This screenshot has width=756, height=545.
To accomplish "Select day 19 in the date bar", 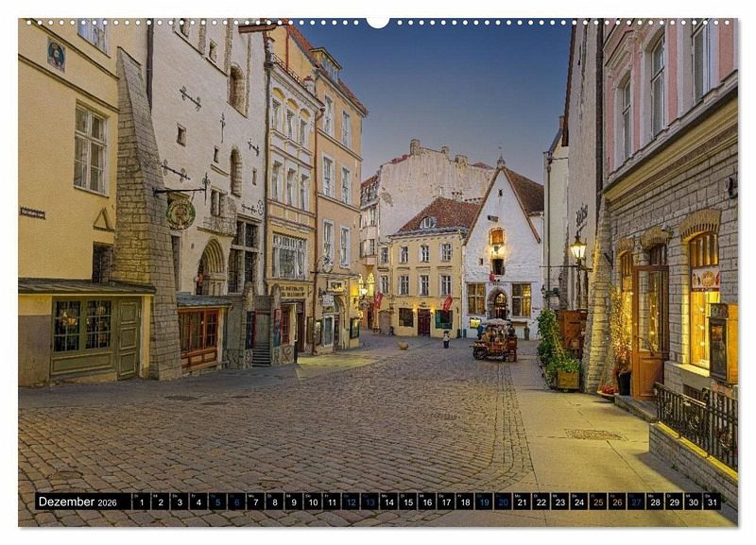I will (x=484, y=502).
